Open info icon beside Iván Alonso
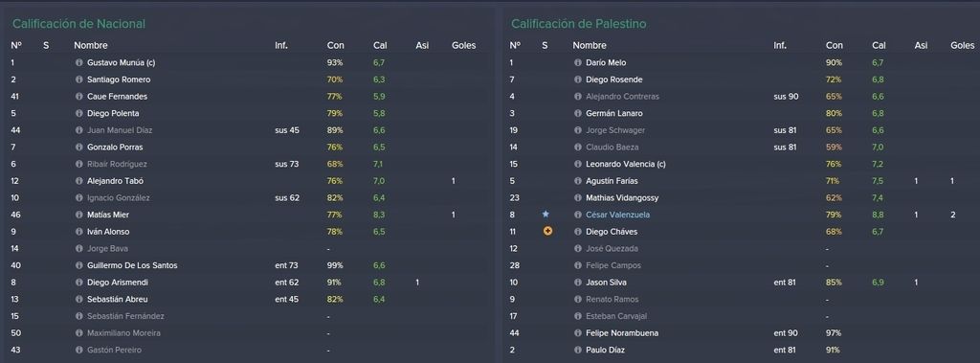 pos(78,232)
